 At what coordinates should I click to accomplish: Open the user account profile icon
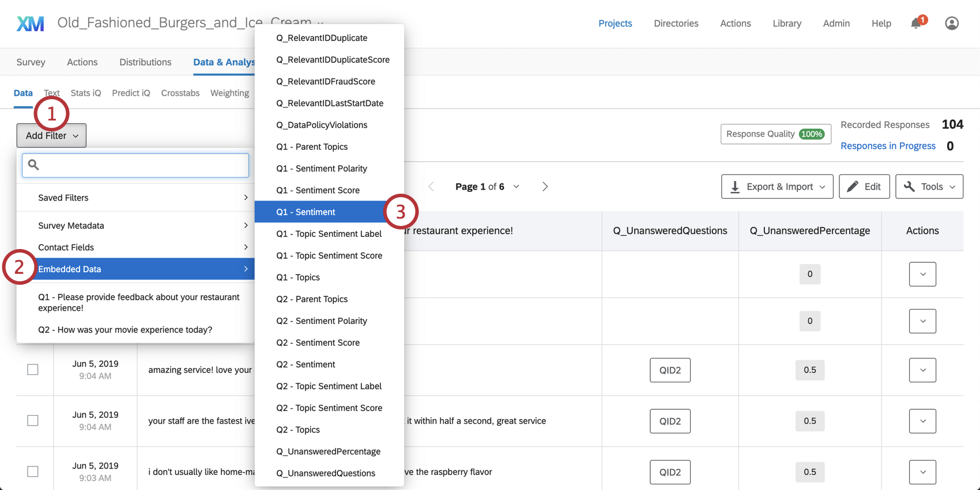tap(952, 24)
